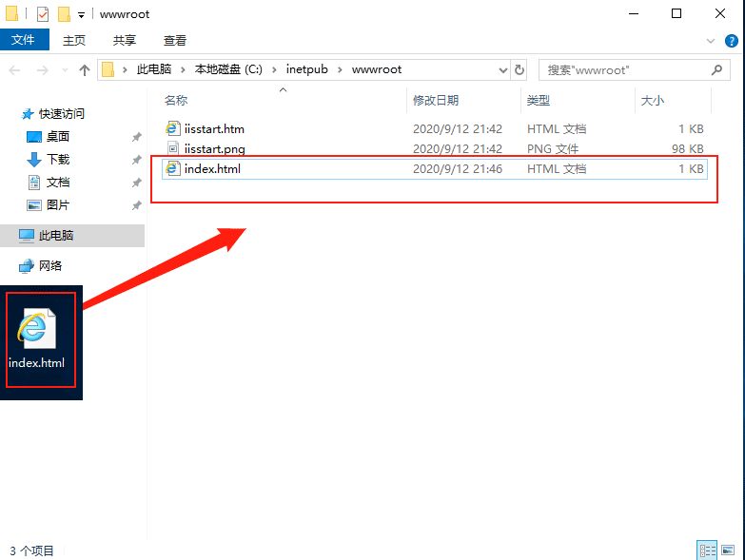Select 此电脑 in the address path
This screenshot has height=560, width=745.
click(154, 69)
